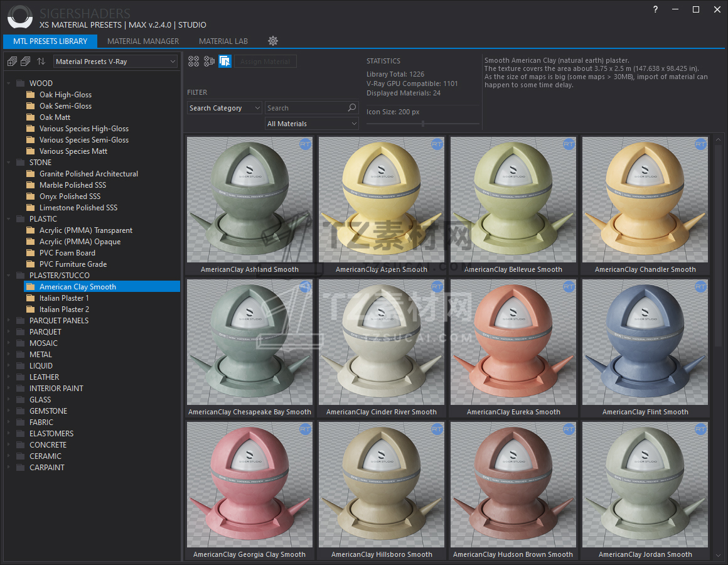The width and height of the screenshot is (728, 565).
Task: Select the American Clay Smooth folder
Action: click(x=102, y=286)
